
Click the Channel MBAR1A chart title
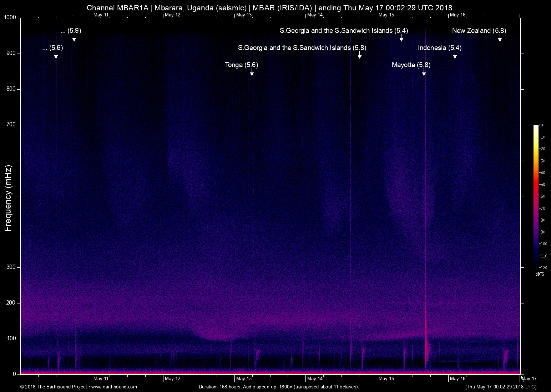[269, 7]
